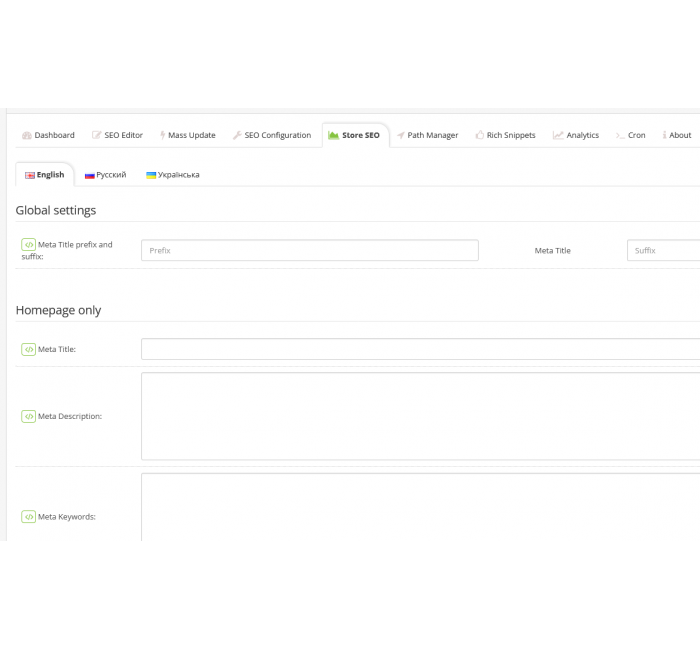Click the 'Meta Title prefix and suffix:' label

tap(67, 250)
